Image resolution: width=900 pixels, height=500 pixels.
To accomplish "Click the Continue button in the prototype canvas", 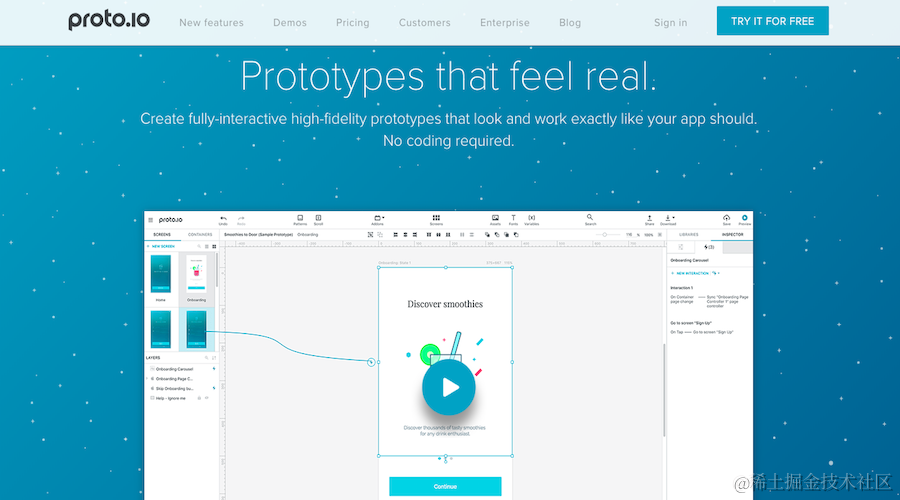I will 445,486.
